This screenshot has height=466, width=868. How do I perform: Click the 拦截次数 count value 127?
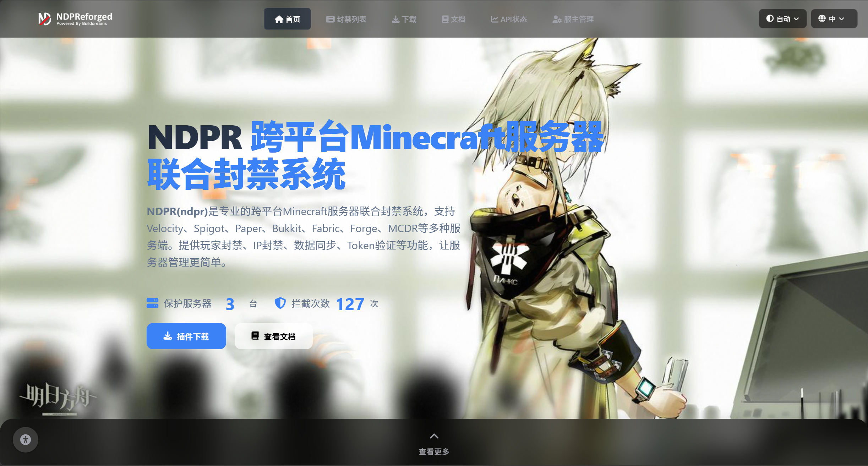click(x=350, y=304)
